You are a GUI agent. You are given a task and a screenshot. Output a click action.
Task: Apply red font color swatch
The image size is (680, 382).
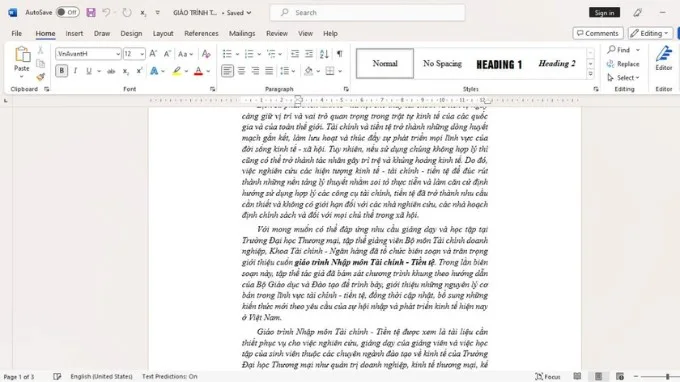tap(198, 71)
